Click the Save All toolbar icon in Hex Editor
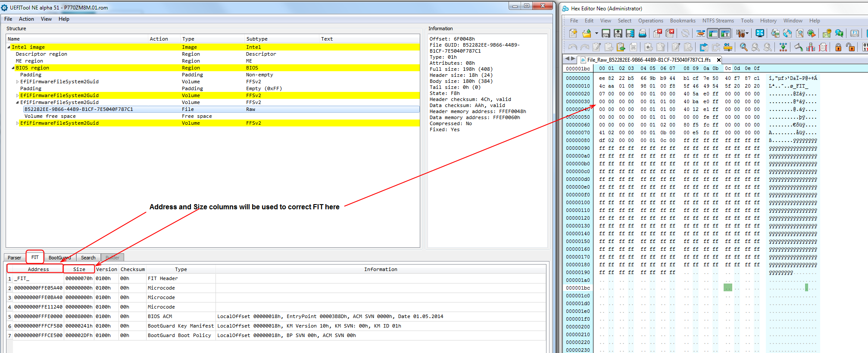The height and width of the screenshot is (353, 868). click(x=630, y=33)
